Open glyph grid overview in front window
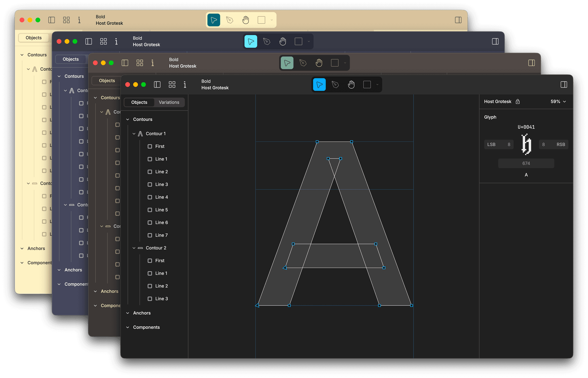588x378 pixels. 172,85
